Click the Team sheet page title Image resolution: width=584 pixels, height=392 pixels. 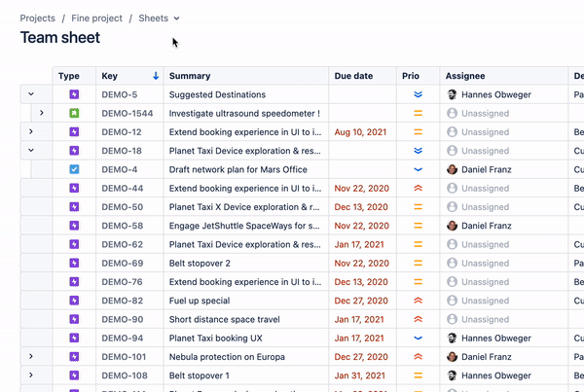click(x=60, y=37)
